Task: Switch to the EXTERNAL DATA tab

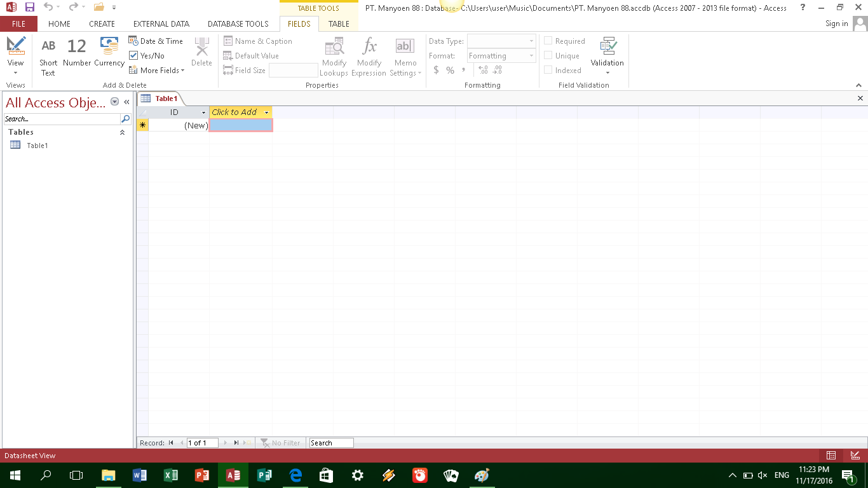Action: pos(161,24)
